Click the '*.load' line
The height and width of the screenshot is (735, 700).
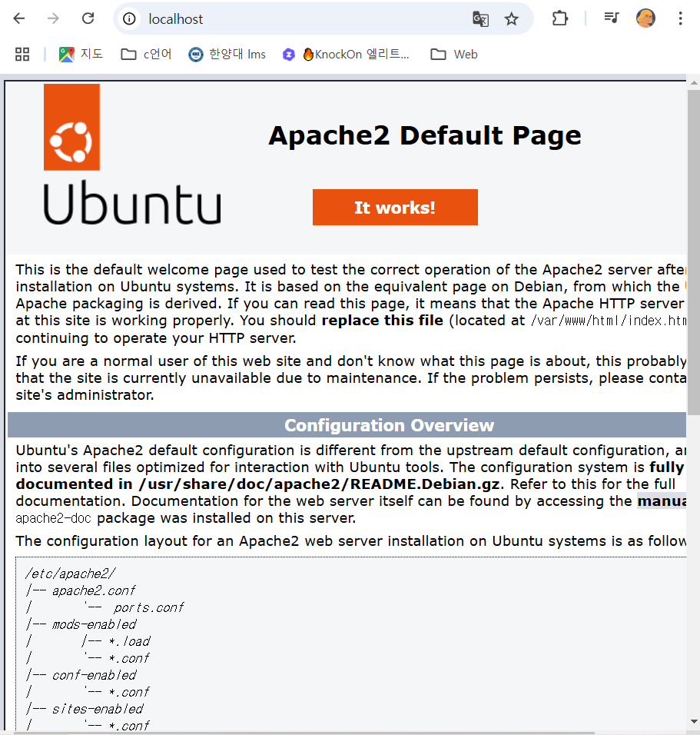(x=129, y=641)
